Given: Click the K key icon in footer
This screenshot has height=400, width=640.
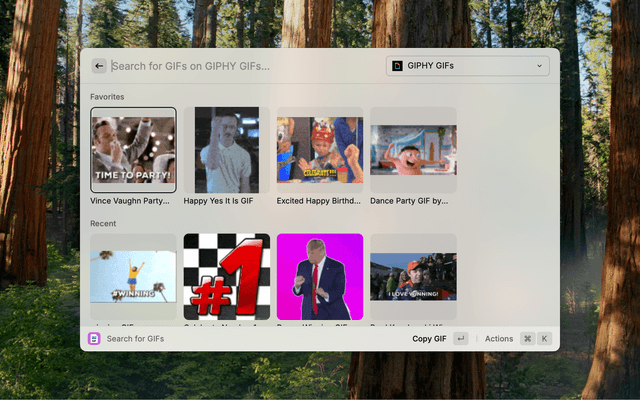Looking at the screenshot, I should [x=544, y=338].
